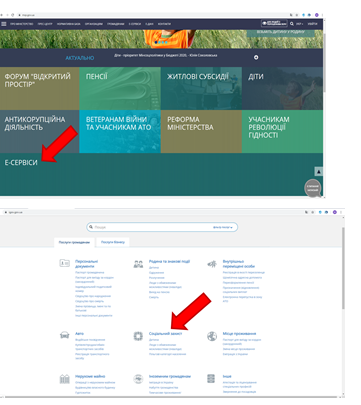Open the language dropdown in the top bar
The height and width of the screenshot is (405, 361).
click(299, 24)
